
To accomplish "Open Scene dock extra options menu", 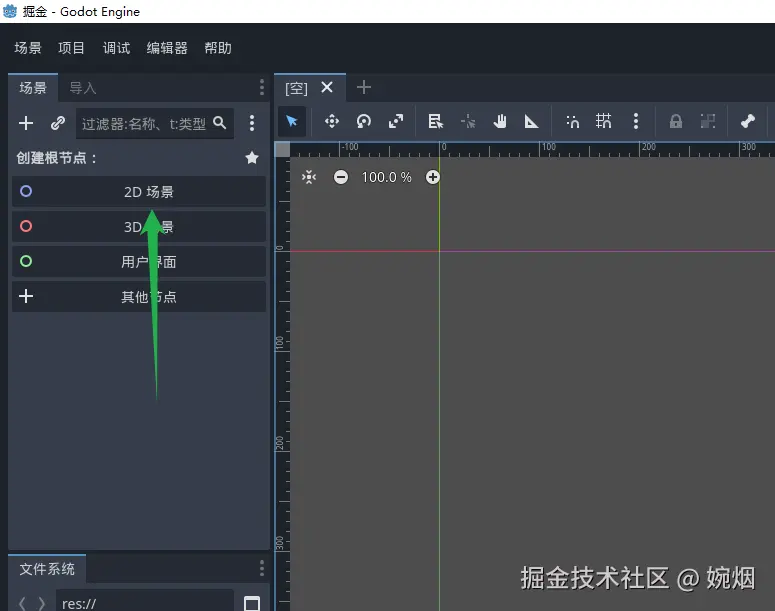I will tap(252, 123).
